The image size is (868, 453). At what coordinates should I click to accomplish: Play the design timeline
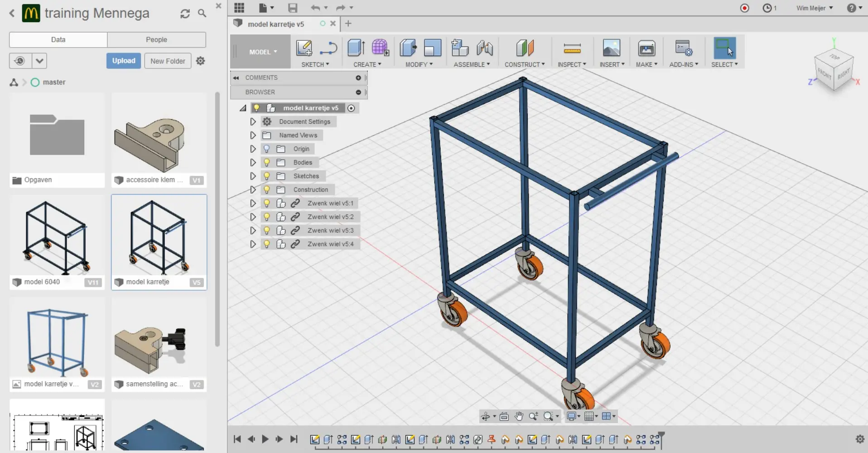pyautogui.click(x=265, y=439)
